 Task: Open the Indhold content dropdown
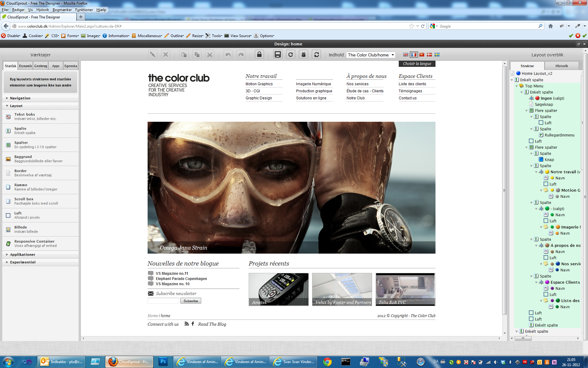click(371, 55)
